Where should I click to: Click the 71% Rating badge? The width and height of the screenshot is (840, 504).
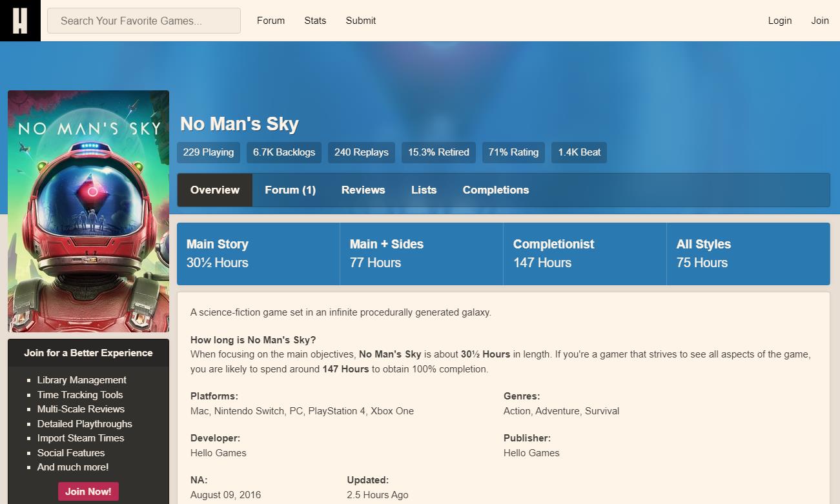pos(513,152)
